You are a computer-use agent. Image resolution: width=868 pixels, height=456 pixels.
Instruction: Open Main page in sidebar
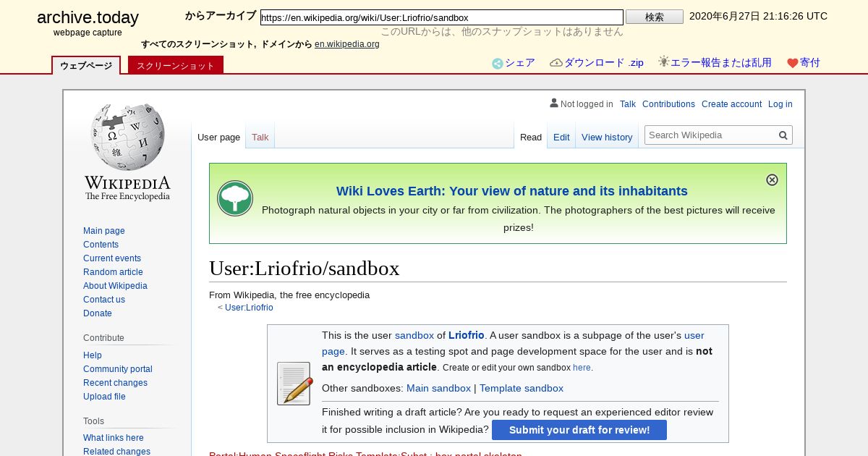104,231
